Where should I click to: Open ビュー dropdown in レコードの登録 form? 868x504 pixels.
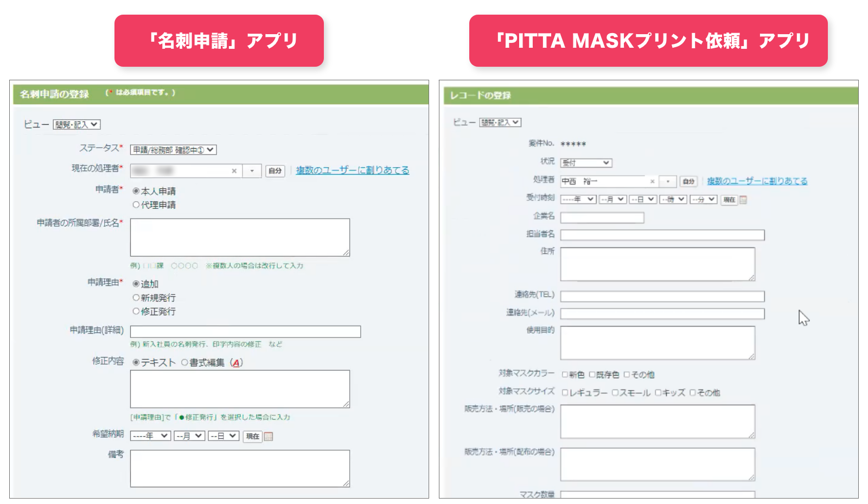coord(500,123)
